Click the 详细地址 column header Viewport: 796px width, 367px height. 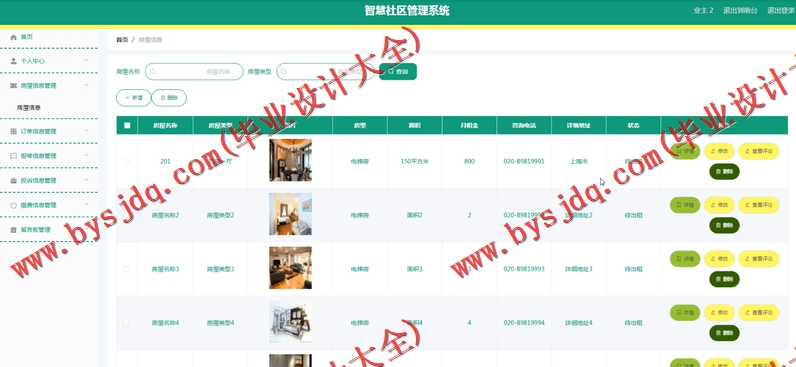(x=579, y=125)
